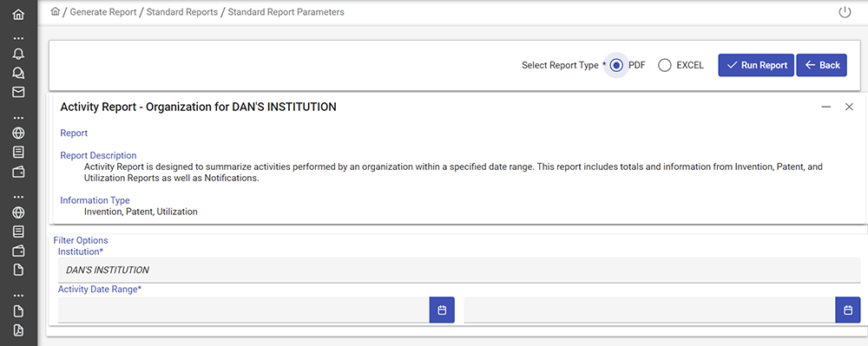The width and height of the screenshot is (868, 346).
Task: Open messages via the envelope icon
Action: click(x=18, y=92)
